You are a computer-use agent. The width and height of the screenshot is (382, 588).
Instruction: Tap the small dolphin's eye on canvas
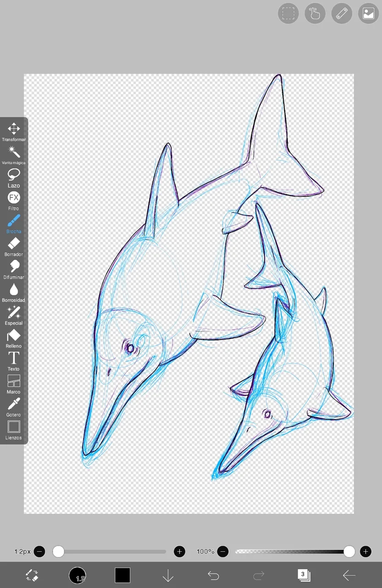click(x=267, y=415)
